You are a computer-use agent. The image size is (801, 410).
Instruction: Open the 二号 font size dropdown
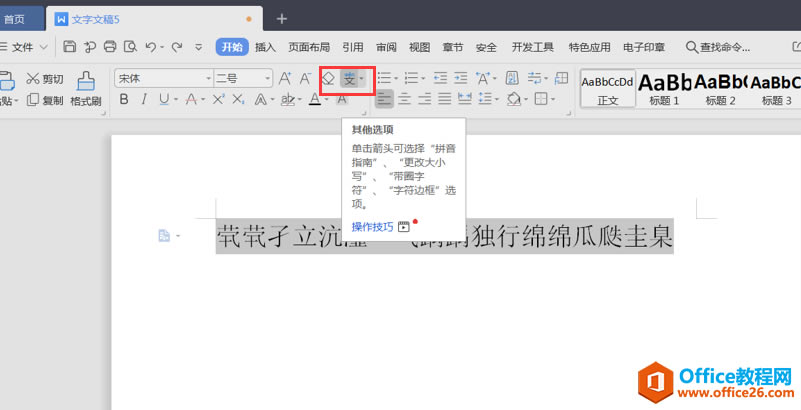click(243, 79)
